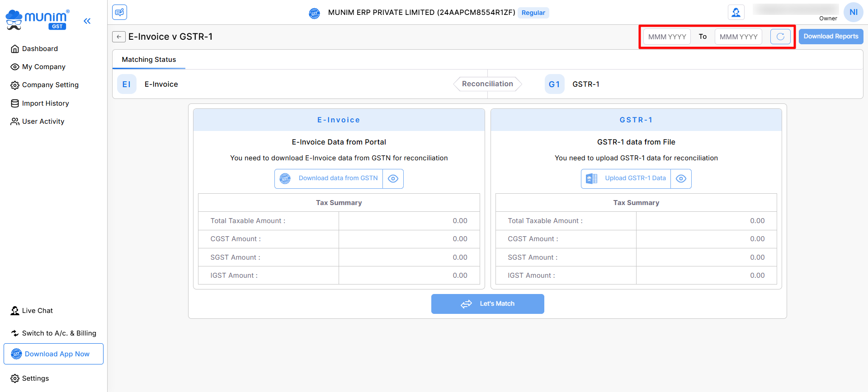Select the end month field after To
Viewport: 868px width, 392px height.
[738, 37]
